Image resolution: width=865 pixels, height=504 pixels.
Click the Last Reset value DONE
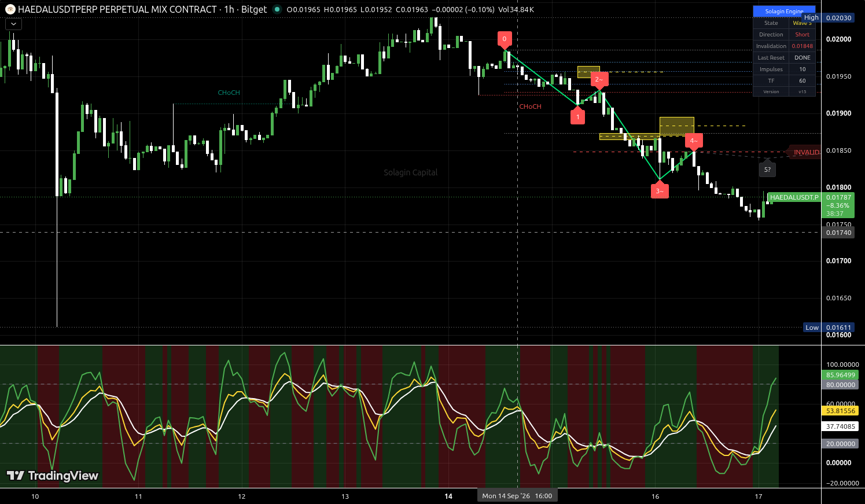pos(803,58)
